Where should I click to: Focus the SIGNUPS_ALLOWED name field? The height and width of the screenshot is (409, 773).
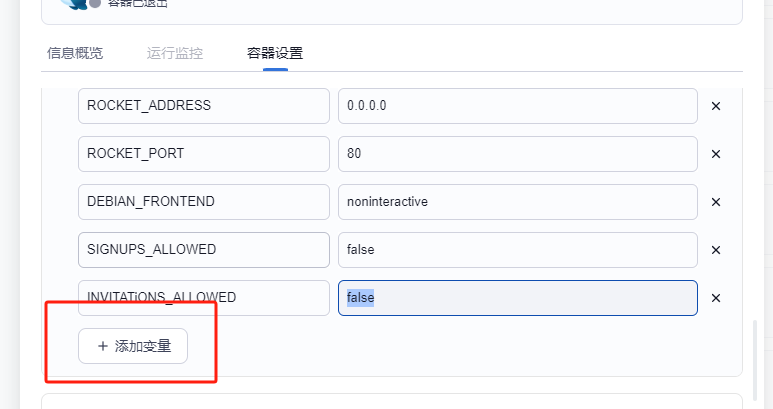tap(204, 250)
